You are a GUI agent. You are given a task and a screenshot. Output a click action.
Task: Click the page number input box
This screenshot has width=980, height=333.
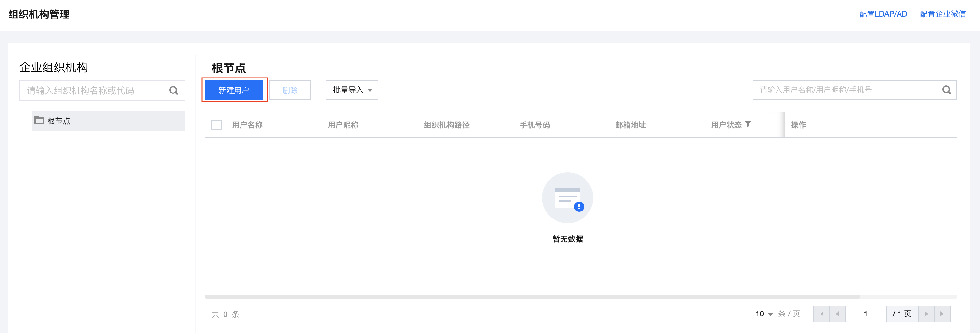point(866,314)
